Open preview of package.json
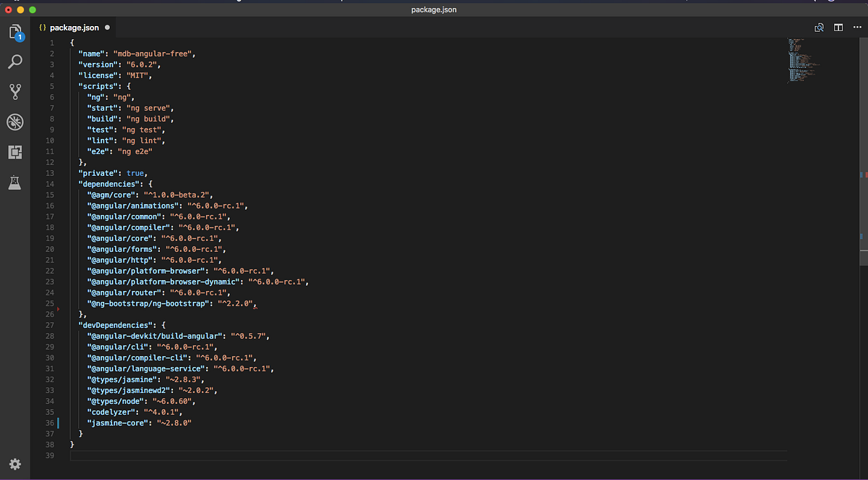The width and height of the screenshot is (868, 480). pos(819,27)
